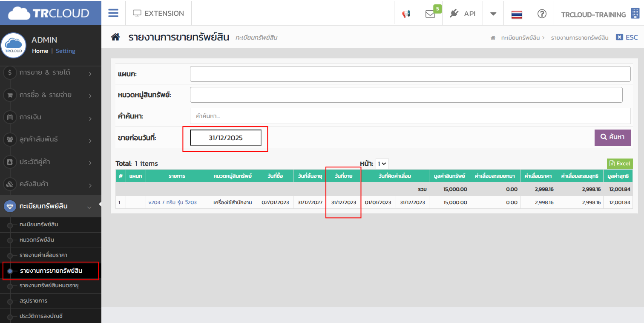Click the API plug icon
Viewport: 644px width, 323px height.
(x=454, y=14)
